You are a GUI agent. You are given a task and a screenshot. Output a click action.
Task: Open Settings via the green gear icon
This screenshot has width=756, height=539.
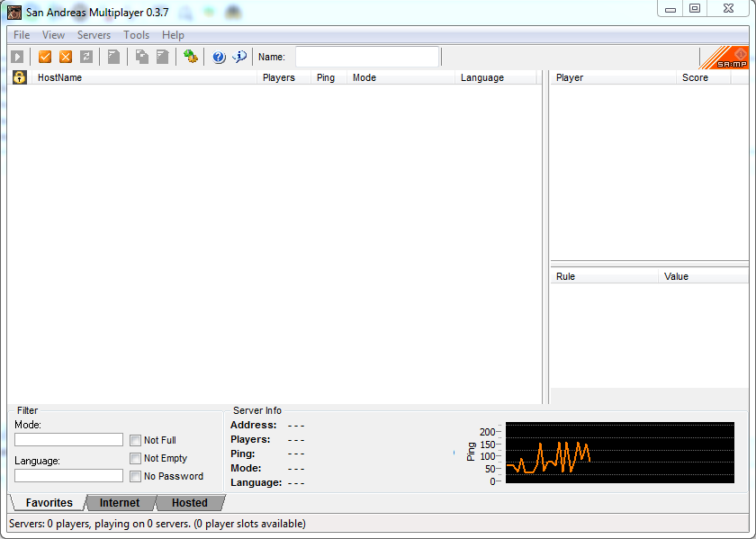click(191, 57)
